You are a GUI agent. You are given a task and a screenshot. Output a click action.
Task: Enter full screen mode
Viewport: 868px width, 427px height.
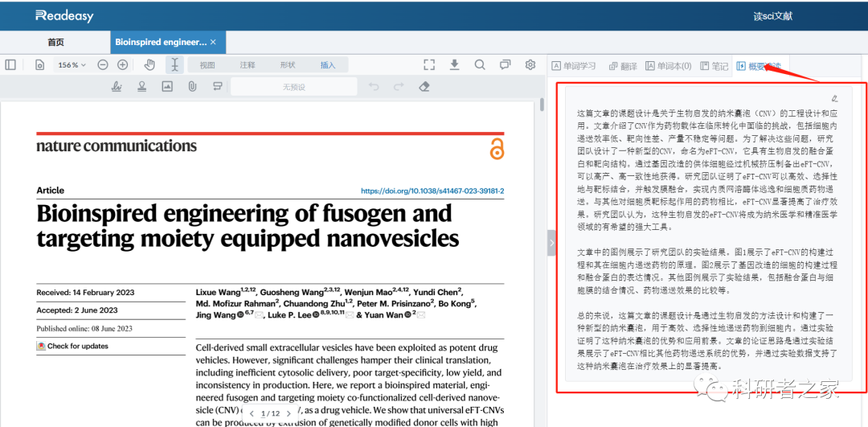point(429,65)
